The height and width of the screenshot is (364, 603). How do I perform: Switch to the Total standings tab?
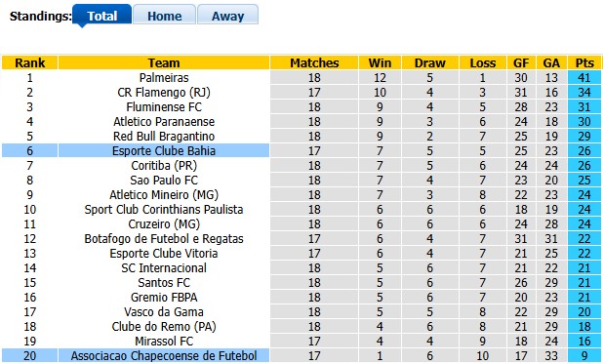point(101,16)
